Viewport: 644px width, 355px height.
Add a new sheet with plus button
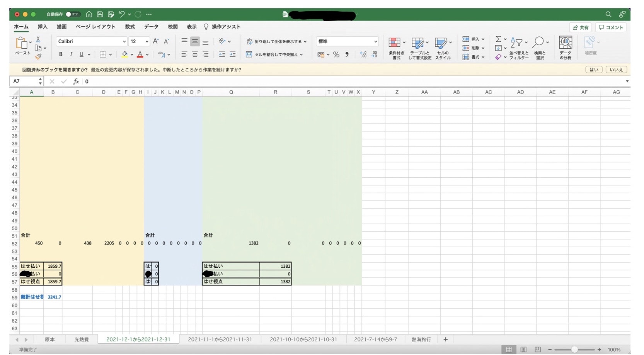[445, 339]
